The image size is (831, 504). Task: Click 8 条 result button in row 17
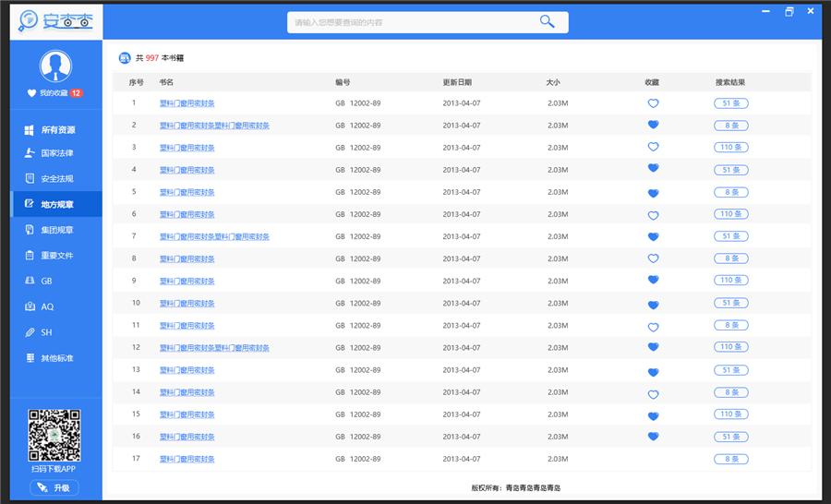point(730,459)
